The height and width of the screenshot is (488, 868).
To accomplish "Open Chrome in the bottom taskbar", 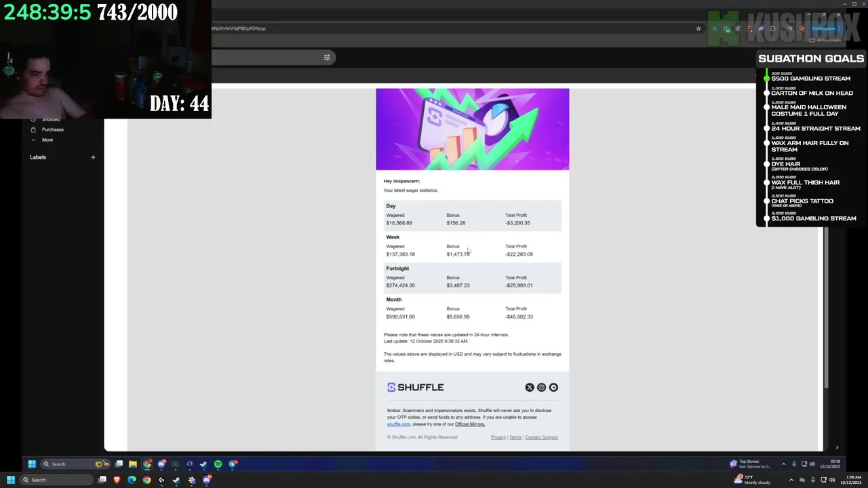I will point(146,480).
